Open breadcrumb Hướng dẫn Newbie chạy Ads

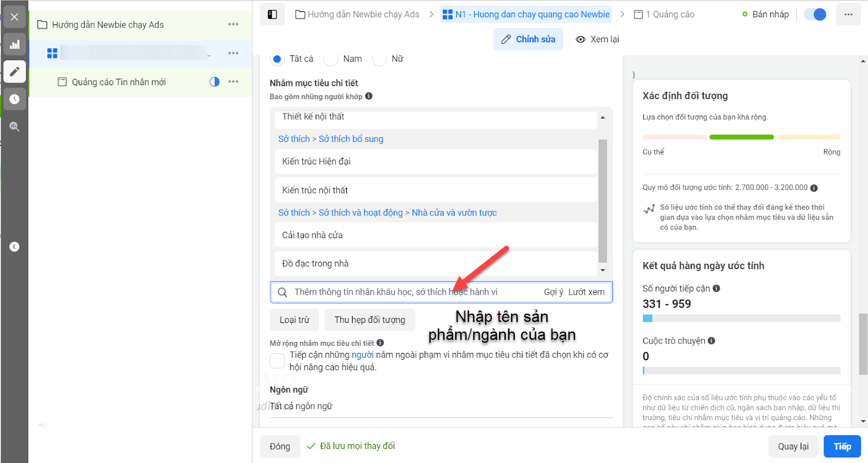click(358, 15)
